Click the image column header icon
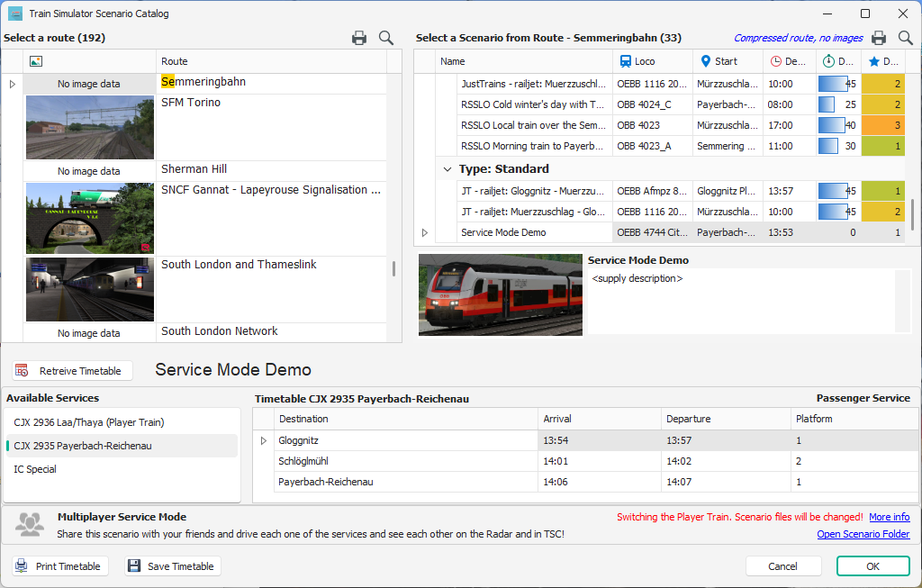This screenshot has width=922, height=588. 36,61
